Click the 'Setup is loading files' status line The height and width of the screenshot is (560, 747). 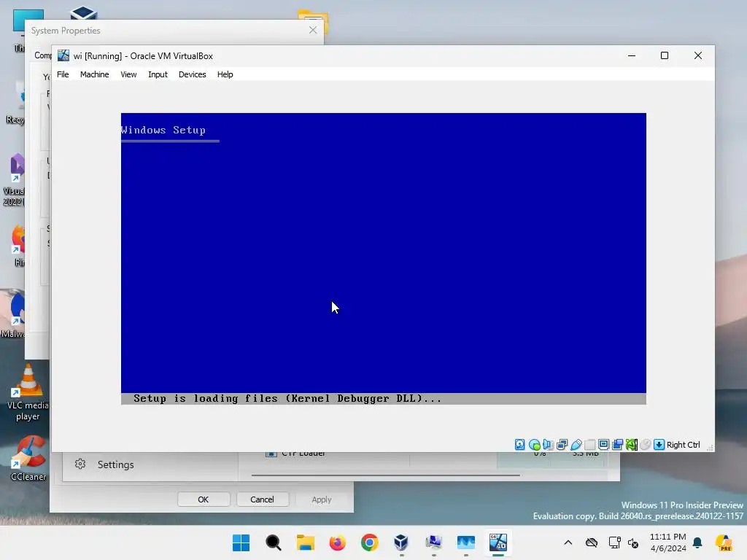(287, 399)
